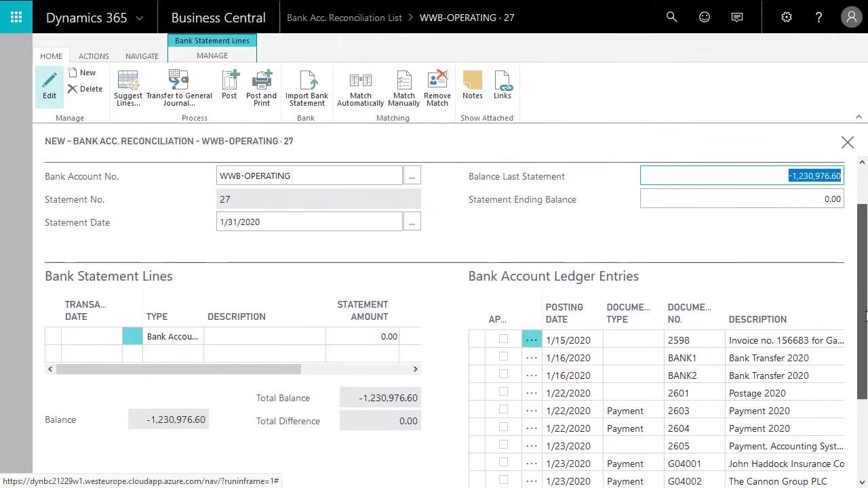Tick Applied checkbox for BANK1 entry

503,357
